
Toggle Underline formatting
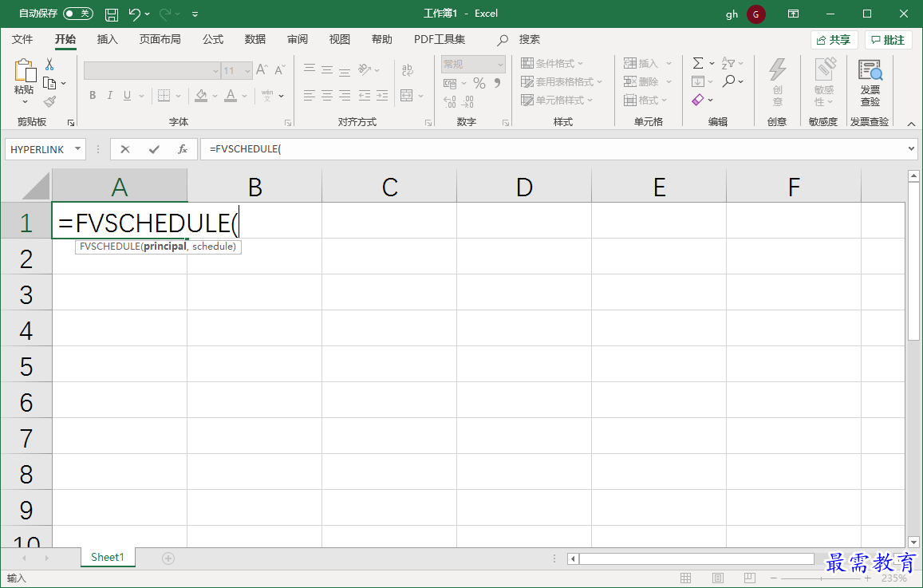tap(127, 96)
